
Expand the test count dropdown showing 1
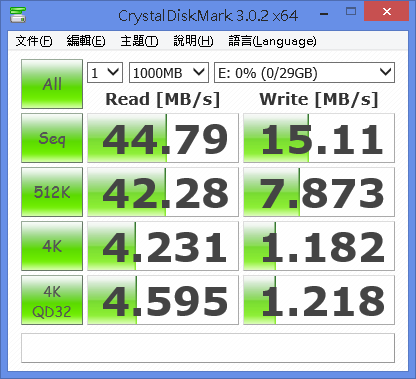(105, 72)
